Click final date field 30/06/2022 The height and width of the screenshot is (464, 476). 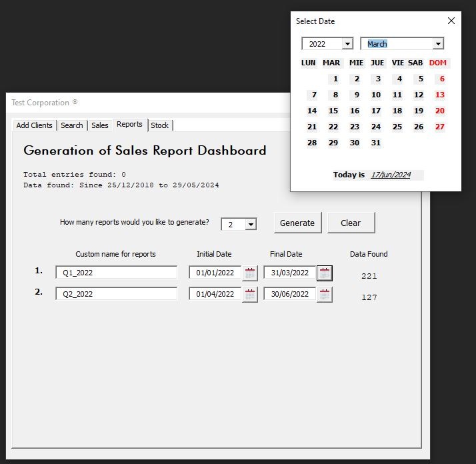coord(289,293)
